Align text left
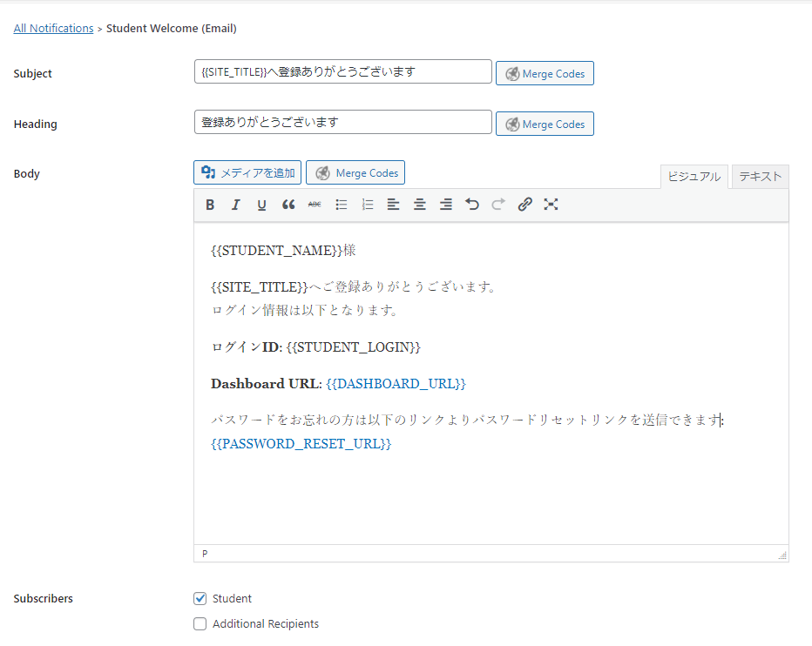Screen dimensions: 812x646 click(x=394, y=205)
